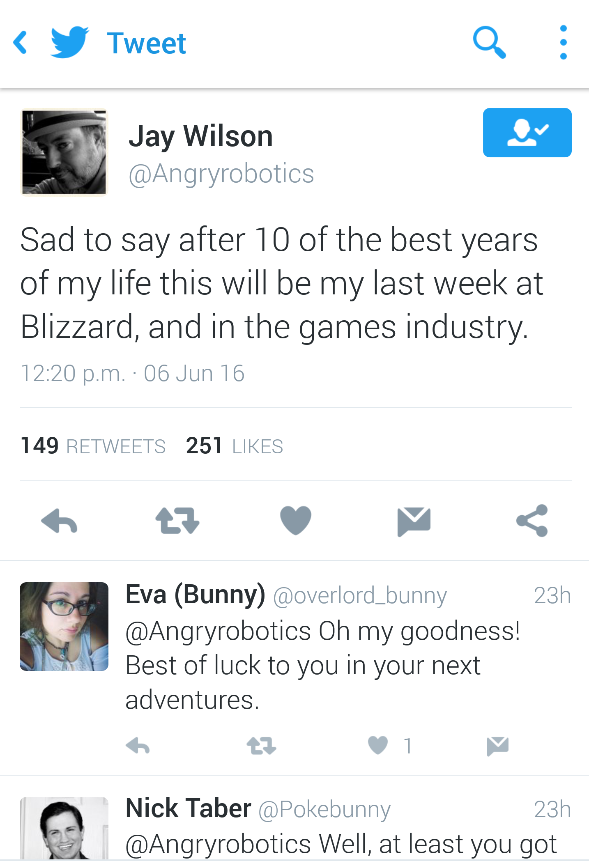Image resolution: width=589 pixels, height=868 pixels.
Task: Open Nick Taber's @Pokebunny profile
Action: [324, 810]
